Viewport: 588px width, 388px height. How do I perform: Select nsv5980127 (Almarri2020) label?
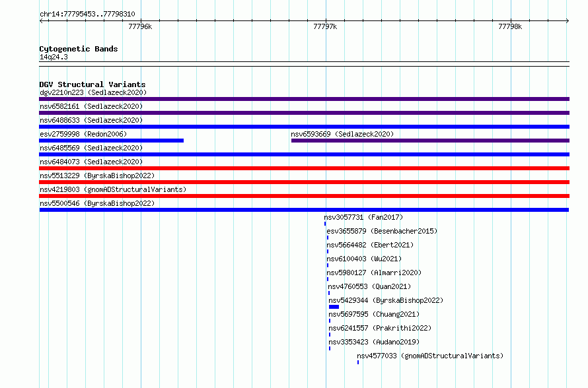point(374,273)
